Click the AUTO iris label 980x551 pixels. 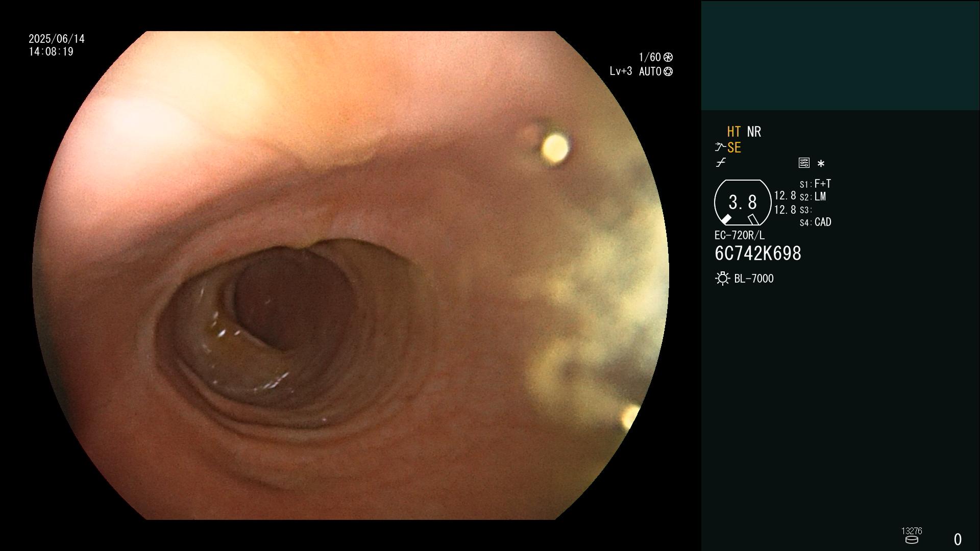click(x=650, y=72)
